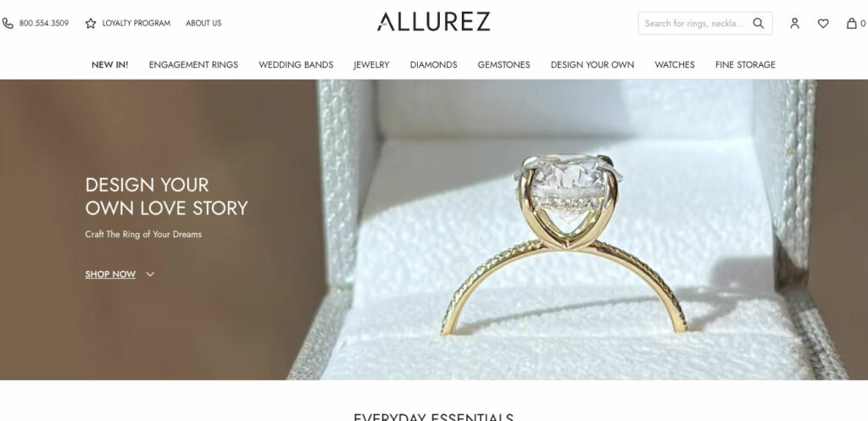
Task: Open the Fine Storage menu
Action: [x=745, y=64]
